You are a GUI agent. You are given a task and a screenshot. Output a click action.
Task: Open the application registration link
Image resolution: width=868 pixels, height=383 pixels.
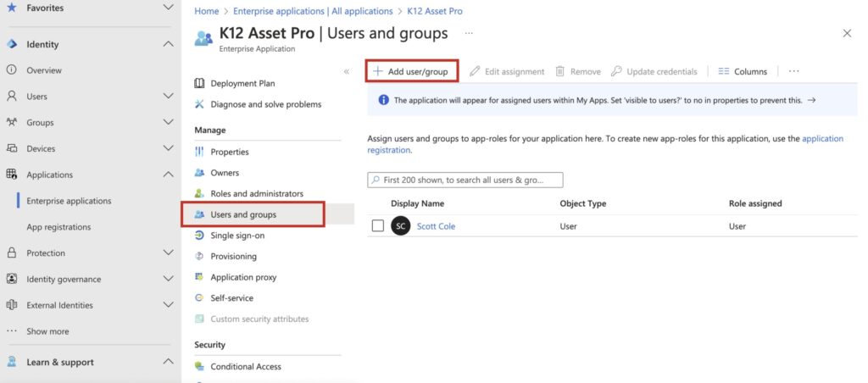click(x=822, y=138)
